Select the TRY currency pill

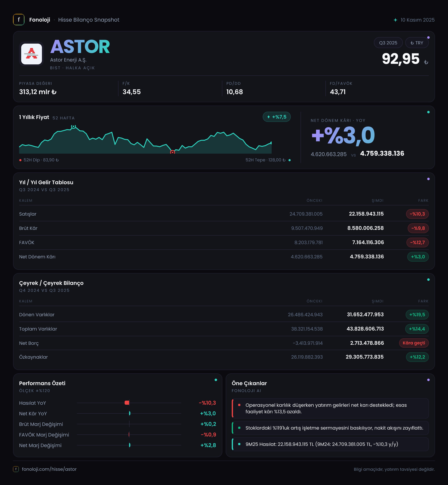coord(417,43)
